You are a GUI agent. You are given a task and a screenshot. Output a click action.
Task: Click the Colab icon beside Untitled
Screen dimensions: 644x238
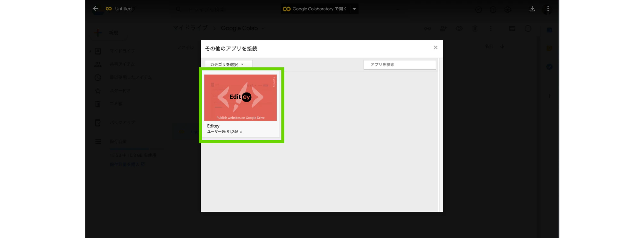pyautogui.click(x=109, y=9)
